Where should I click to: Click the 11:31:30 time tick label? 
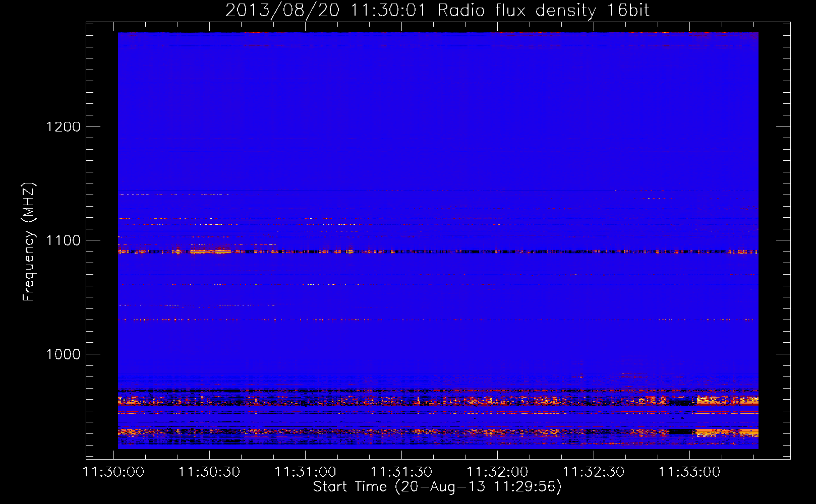tap(401, 472)
